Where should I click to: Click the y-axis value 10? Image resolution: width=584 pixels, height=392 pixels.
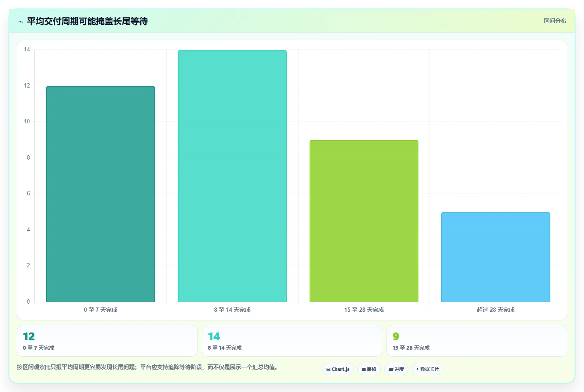tap(27, 122)
